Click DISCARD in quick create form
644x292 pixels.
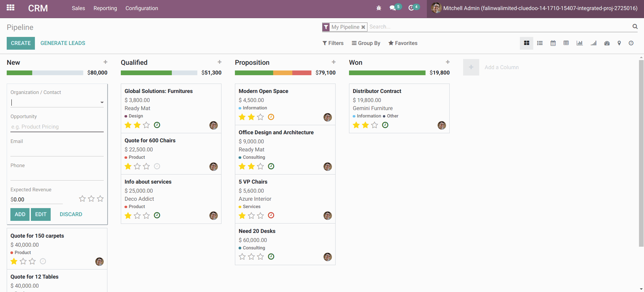pos(71,214)
